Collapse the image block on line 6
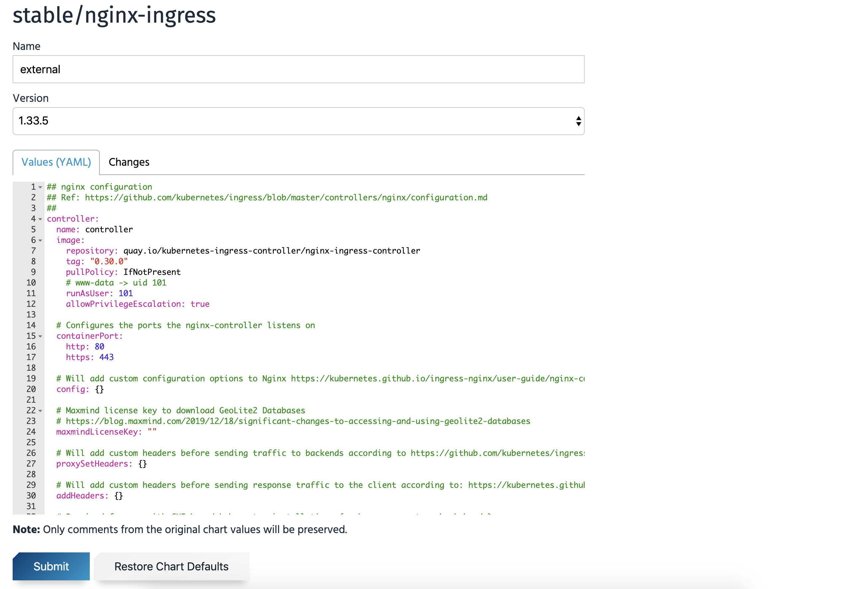The image size is (868, 589). (40, 240)
